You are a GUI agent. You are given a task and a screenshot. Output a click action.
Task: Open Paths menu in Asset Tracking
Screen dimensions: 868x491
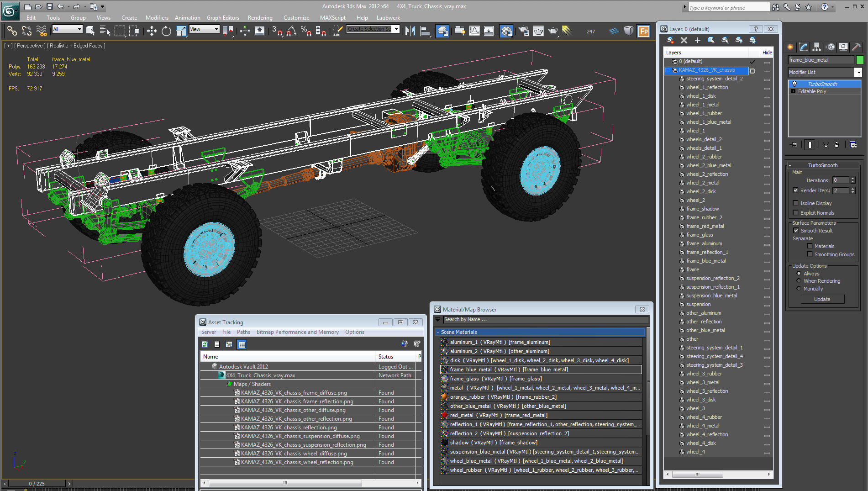click(243, 332)
